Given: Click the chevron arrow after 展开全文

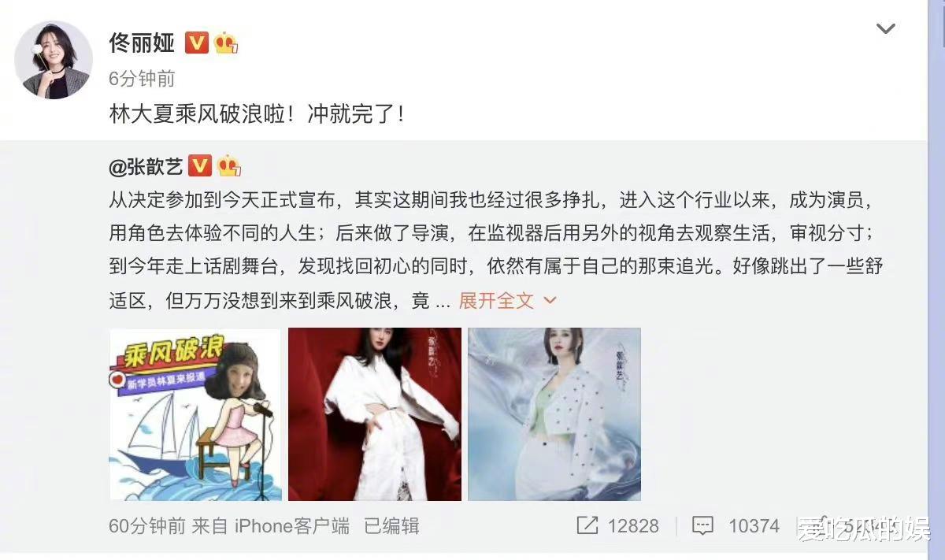Looking at the screenshot, I should click(550, 300).
